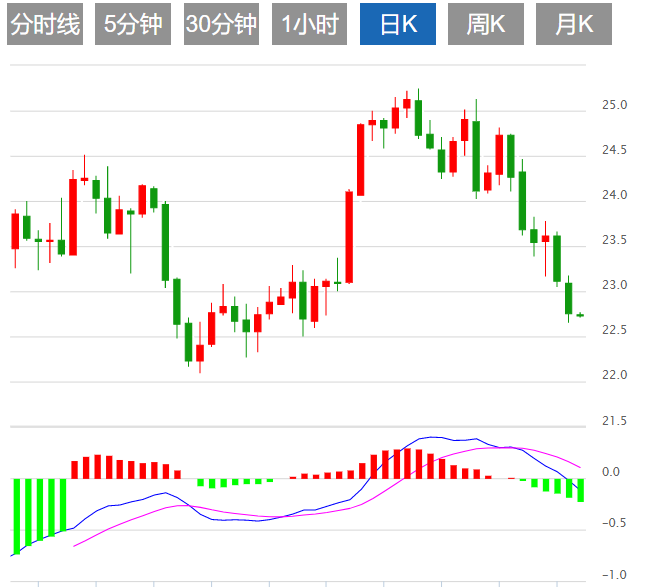Switch to the 周K weekly tab

coord(485,25)
